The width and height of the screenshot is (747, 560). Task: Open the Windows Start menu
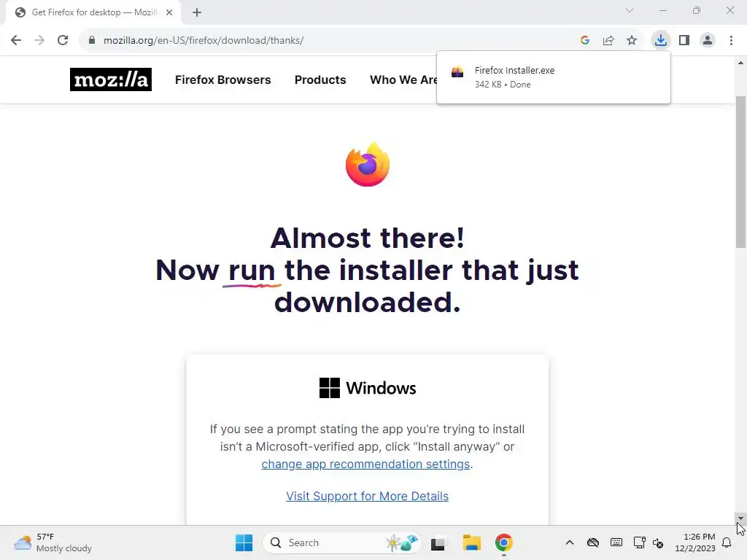[x=244, y=542]
